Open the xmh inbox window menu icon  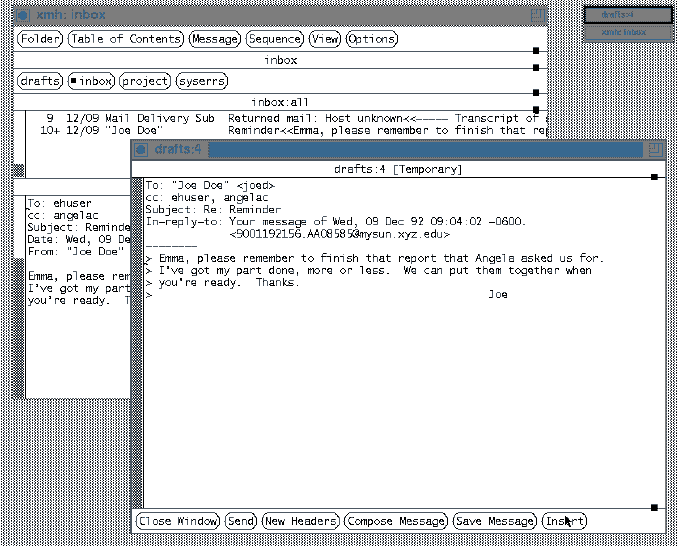[22, 15]
